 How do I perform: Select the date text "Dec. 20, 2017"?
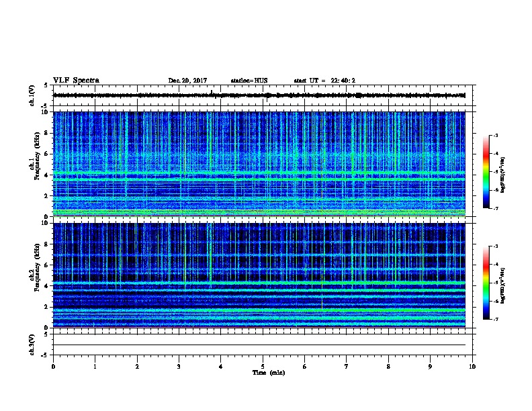coord(187,81)
